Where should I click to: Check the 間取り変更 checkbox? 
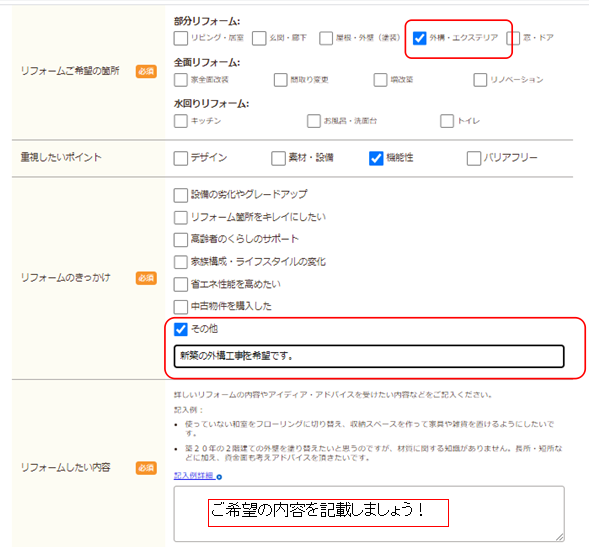281,80
